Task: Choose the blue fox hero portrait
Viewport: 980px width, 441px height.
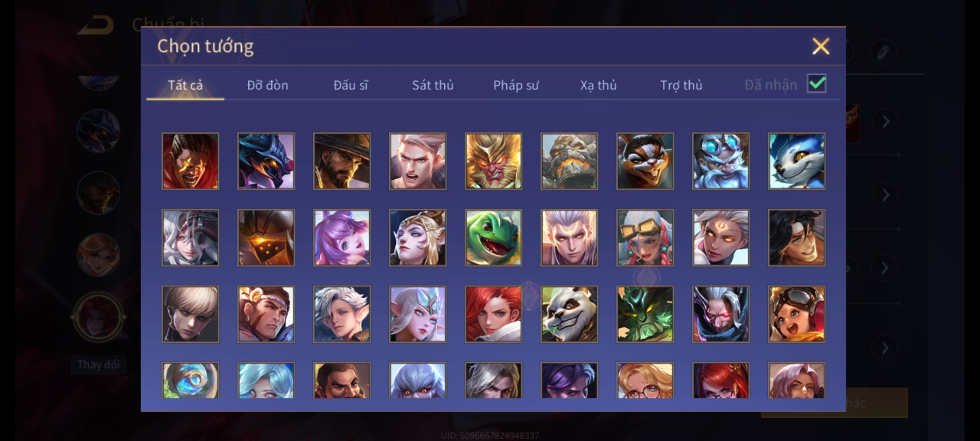Action: pos(797,161)
